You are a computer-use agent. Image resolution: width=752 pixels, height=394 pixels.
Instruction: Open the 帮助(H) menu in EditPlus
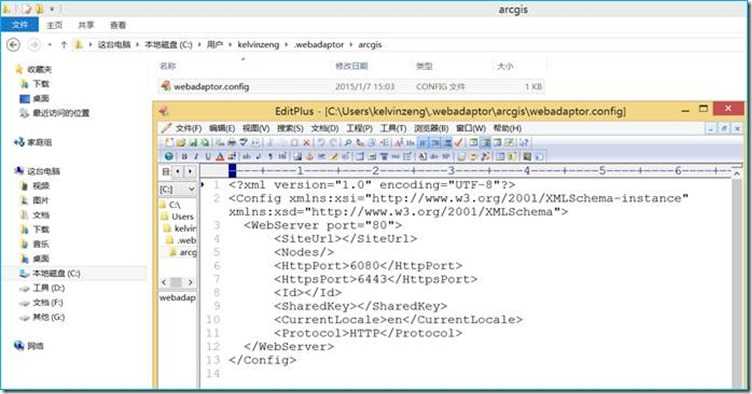point(507,128)
